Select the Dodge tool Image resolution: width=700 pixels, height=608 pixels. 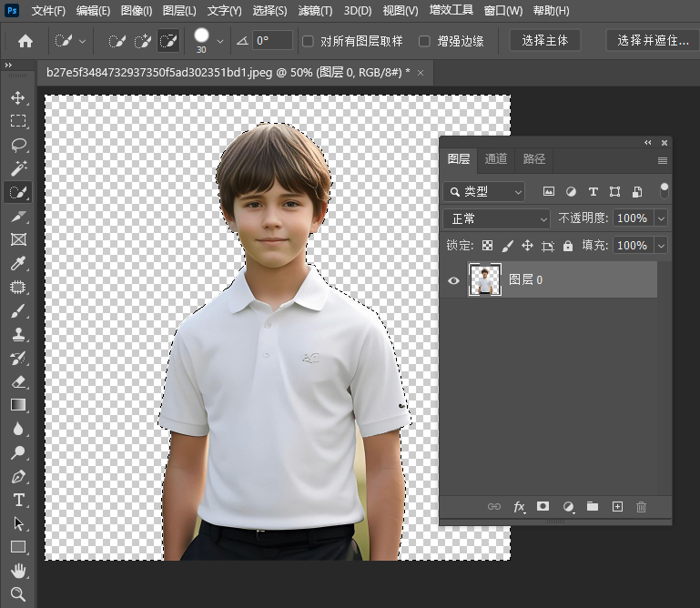18,452
